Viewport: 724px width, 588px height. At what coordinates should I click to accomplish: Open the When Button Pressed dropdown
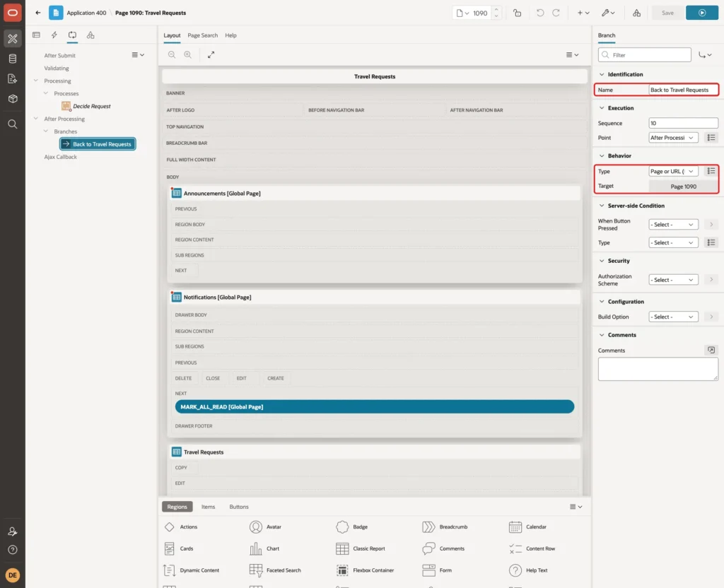pos(673,224)
